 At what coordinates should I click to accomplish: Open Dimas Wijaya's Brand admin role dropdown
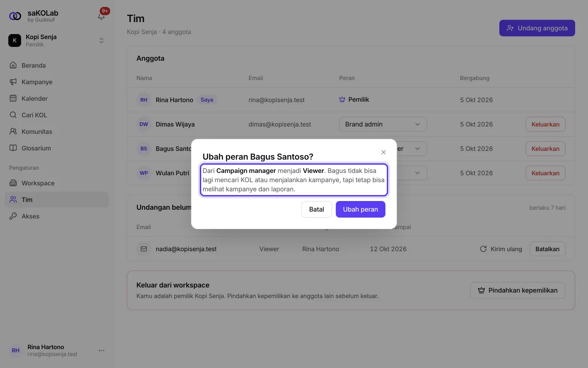(383, 124)
